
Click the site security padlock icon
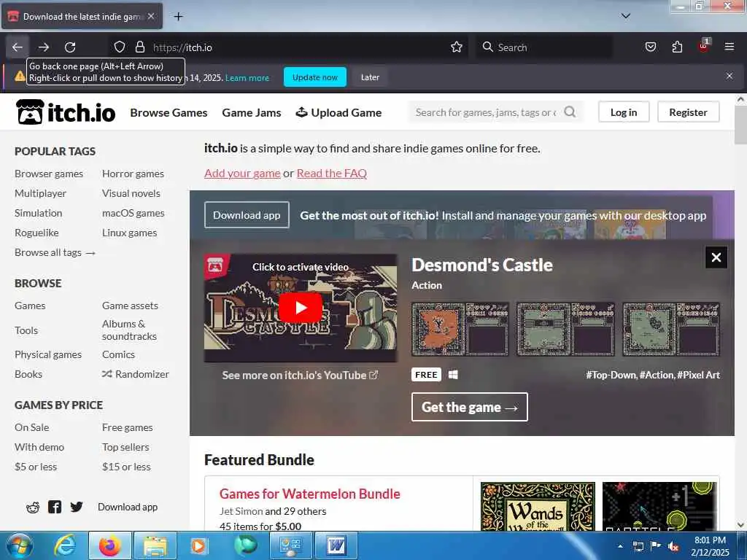pyautogui.click(x=139, y=47)
